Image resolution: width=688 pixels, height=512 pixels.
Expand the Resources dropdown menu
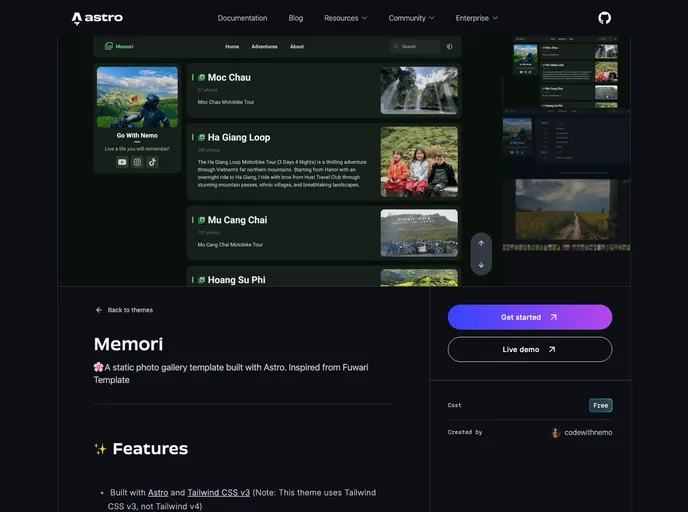coord(346,18)
